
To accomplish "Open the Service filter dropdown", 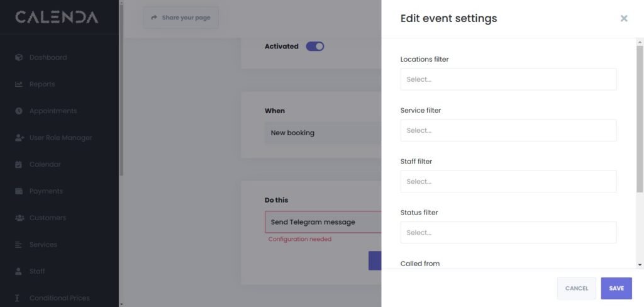I will 508,130.
